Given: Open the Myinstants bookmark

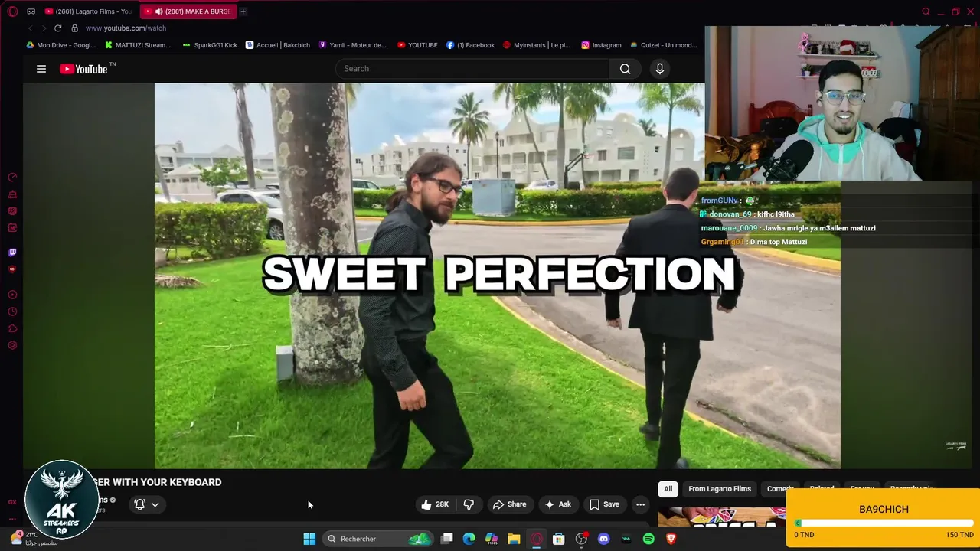Looking at the screenshot, I should coord(537,45).
